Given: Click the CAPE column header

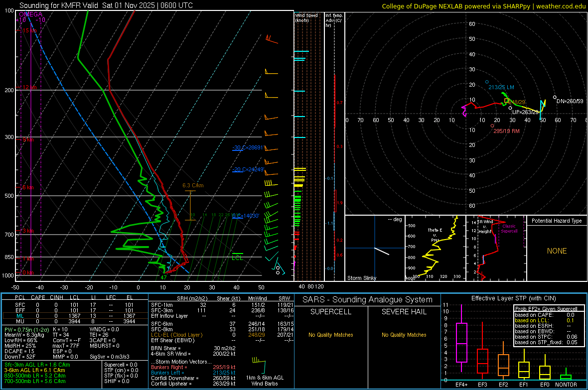Looking at the screenshot, I should tap(38, 297).
